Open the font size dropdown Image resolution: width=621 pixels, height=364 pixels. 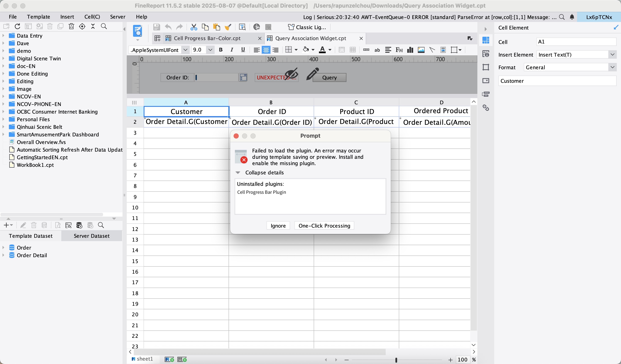click(x=210, y=50)
